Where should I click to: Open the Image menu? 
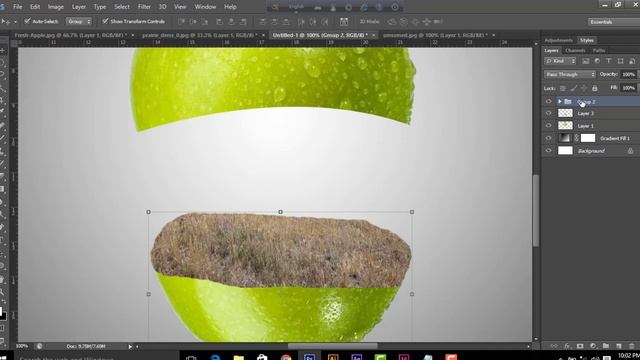pos(56,7)
